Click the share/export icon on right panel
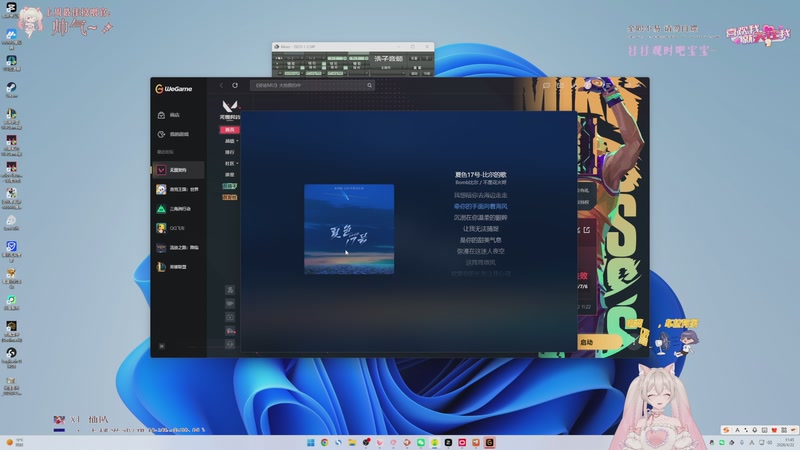This screenshot has width=800, height=450. (x=587, y=230)
